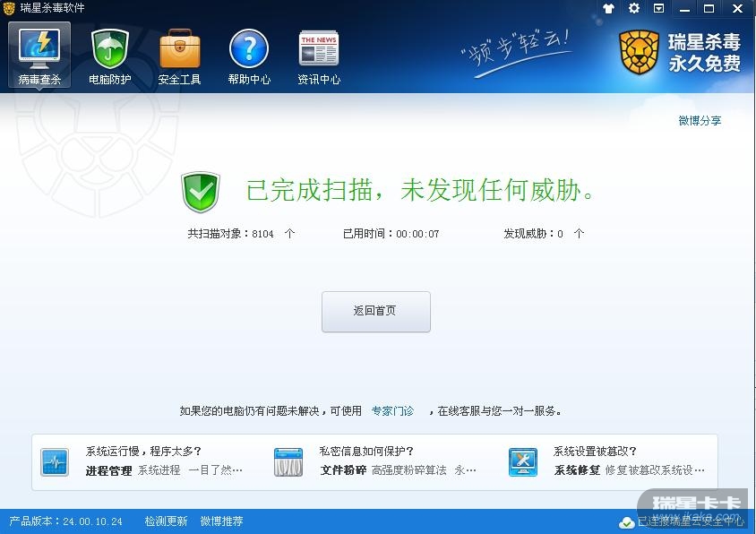Click the shirt skin-change icon
The height and width of the screenshot is (534, 756).
point(608,8)
